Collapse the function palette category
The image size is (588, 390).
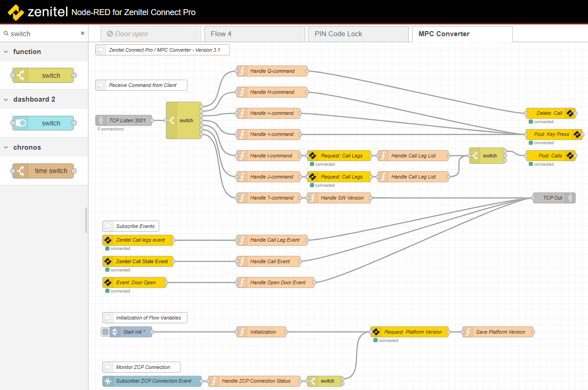[6, 52]
